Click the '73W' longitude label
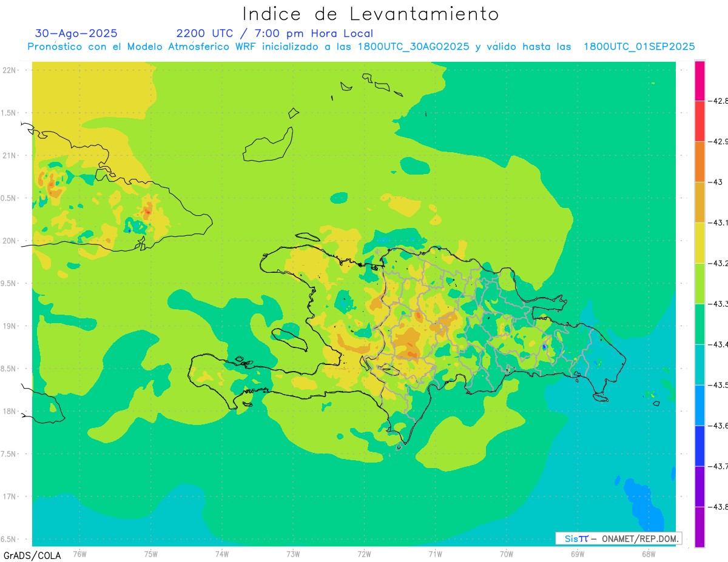The image size is (728, 562). tap(293, 554)
